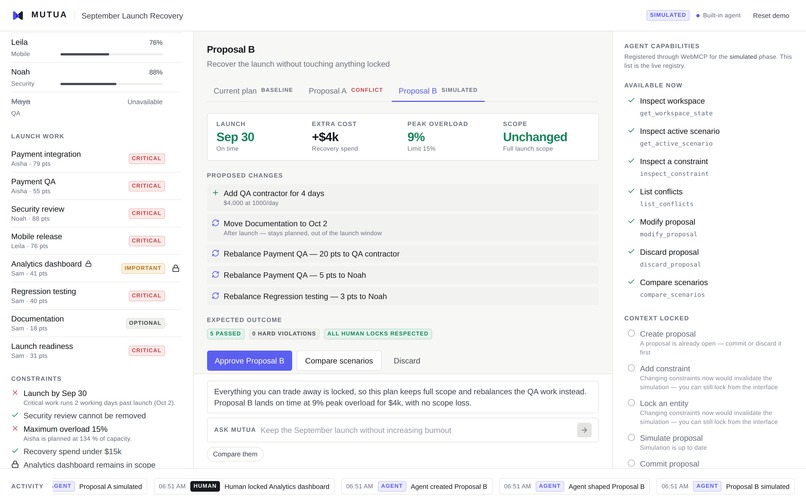This screenshot has width=806, height=504.
Task: Open the Security review work item
Action: click(96, 213)
